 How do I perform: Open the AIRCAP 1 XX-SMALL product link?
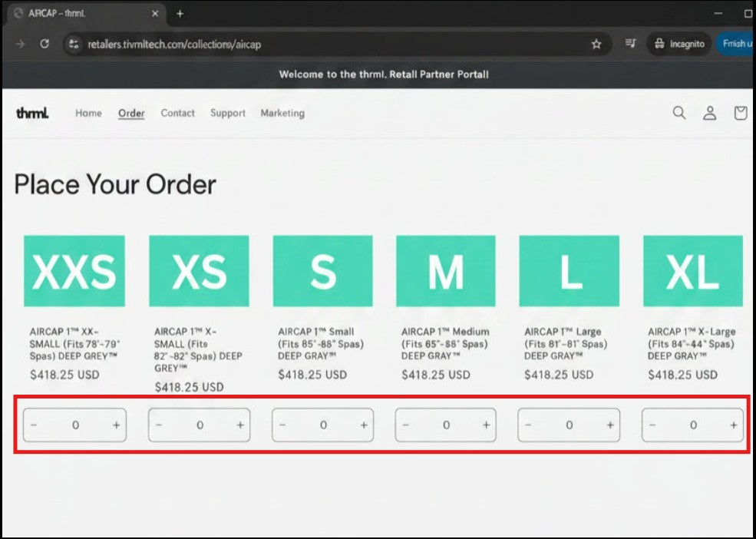74,343
